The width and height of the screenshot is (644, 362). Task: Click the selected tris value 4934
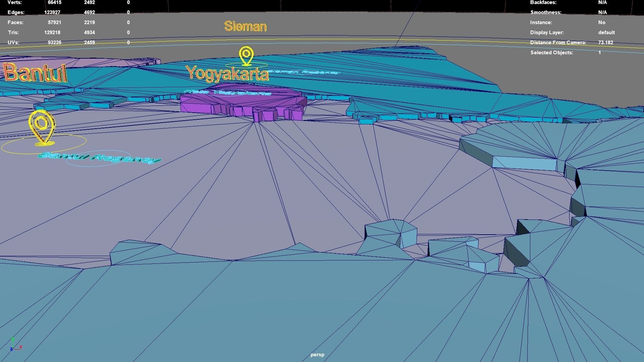pos(90,33)
